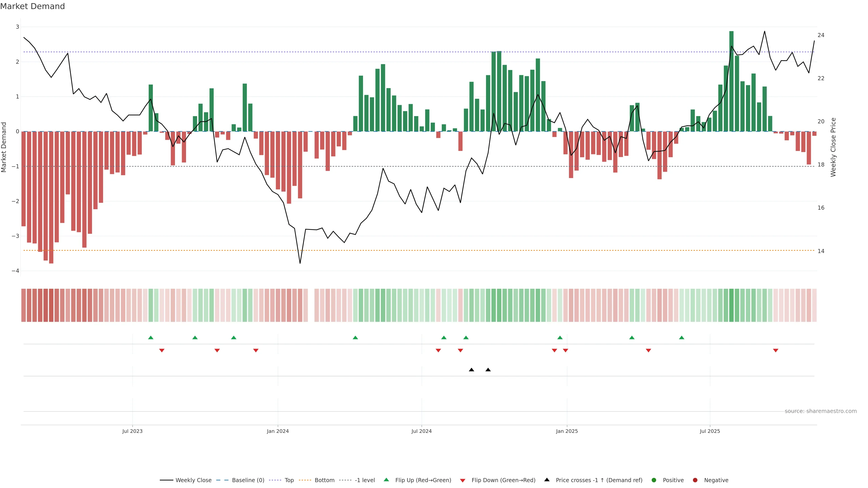Click the Jan 2025 x-axis label

[x=567, y=431]
